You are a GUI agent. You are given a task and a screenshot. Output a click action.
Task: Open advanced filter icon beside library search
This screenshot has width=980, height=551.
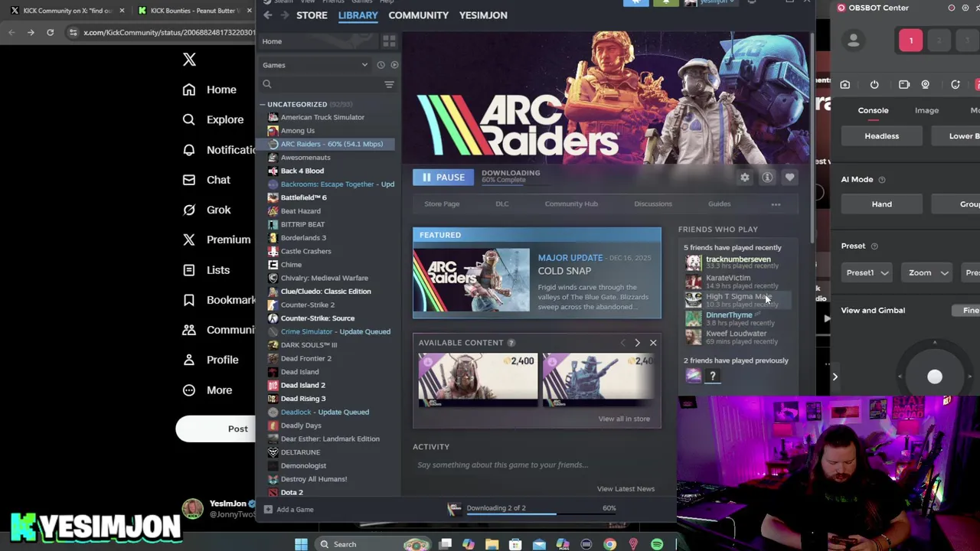(x=389, y=84)
